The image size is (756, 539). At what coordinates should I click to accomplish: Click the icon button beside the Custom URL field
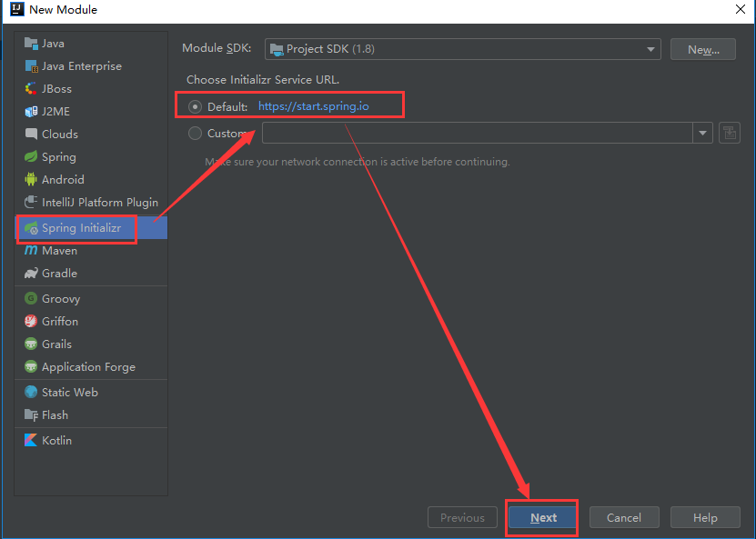730,133
